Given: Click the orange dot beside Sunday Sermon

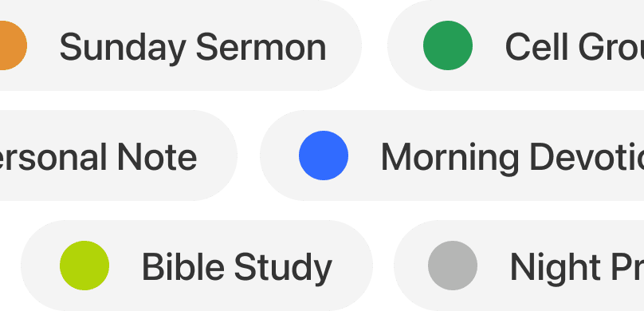Looking at the screenshot, I should coord(11,45).
